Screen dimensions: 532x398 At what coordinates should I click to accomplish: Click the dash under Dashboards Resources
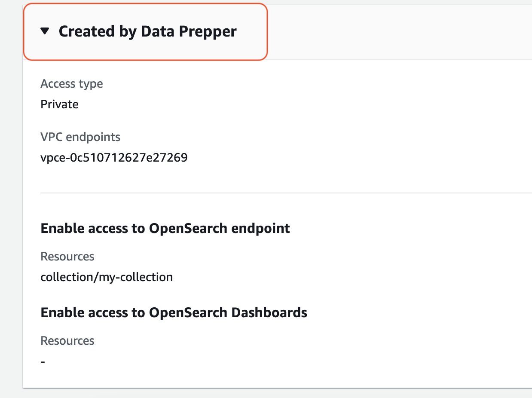click(42, 361)
